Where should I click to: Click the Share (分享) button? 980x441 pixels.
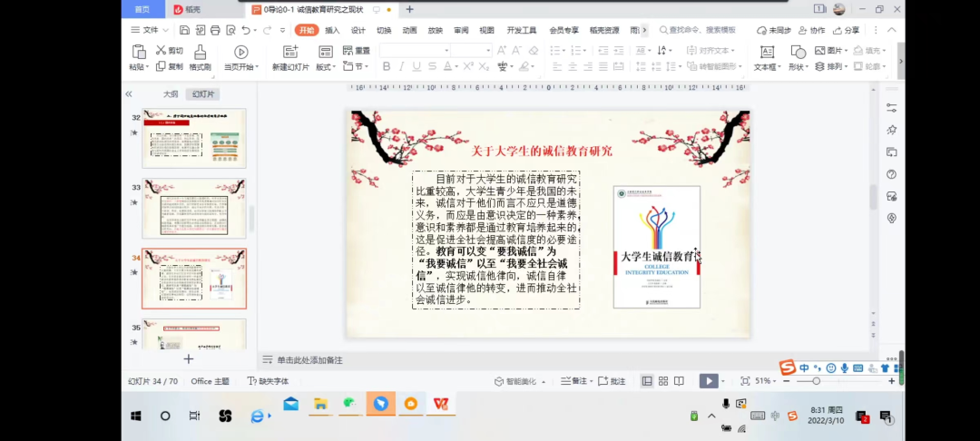846,30
